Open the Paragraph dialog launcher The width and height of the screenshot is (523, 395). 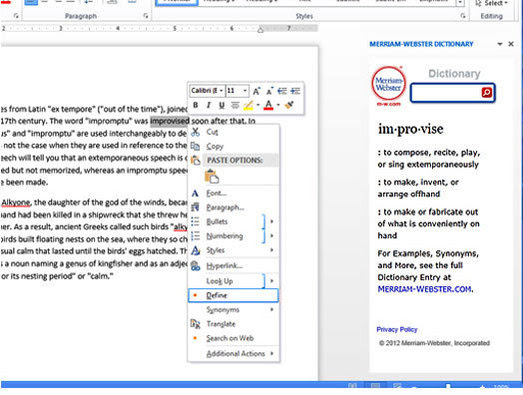point(145,16)
